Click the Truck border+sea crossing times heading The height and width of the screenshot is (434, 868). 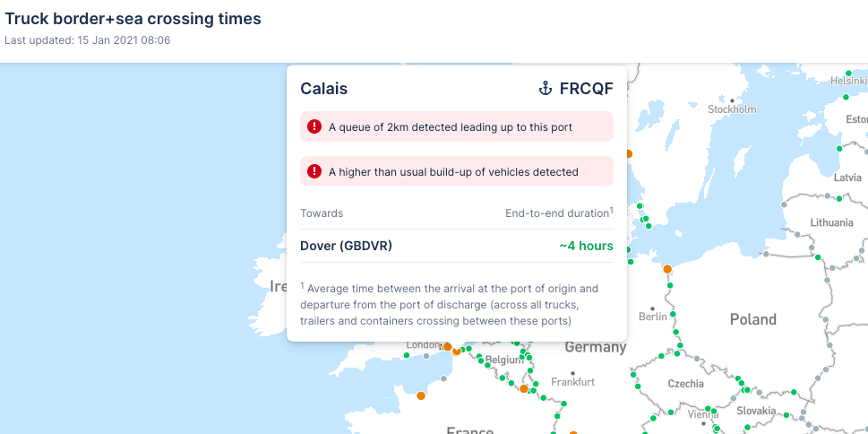(133, 18)
